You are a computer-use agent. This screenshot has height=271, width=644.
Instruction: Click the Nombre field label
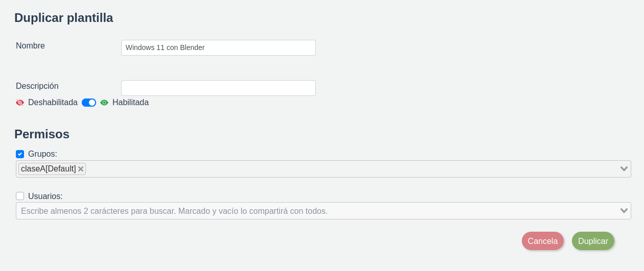[30, 46]
